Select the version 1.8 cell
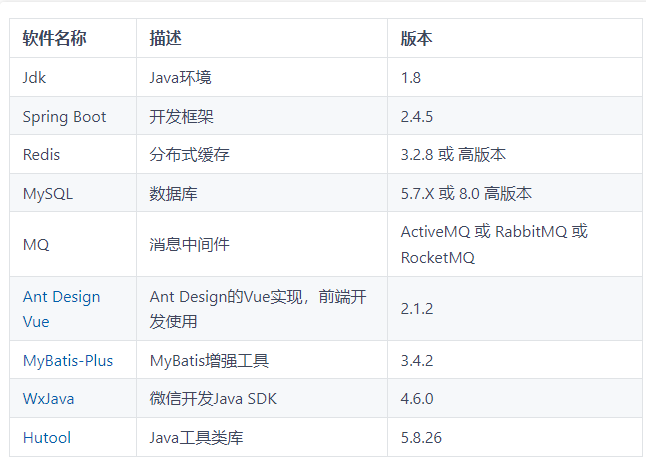 (x=515, y=77)
